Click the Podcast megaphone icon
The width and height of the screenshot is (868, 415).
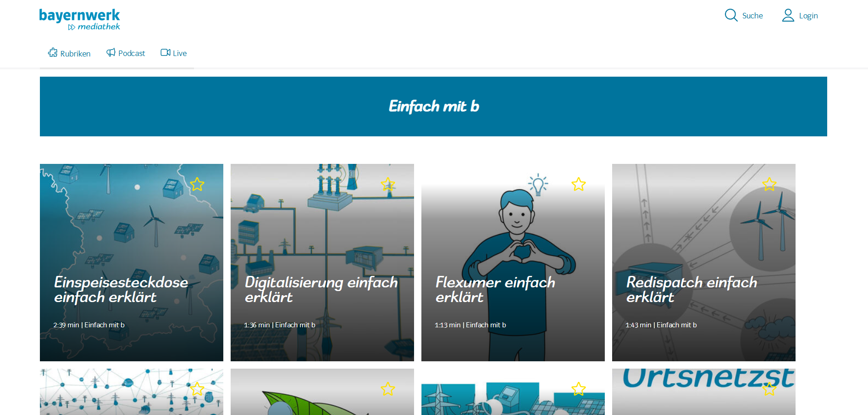[x=111, y=52]
